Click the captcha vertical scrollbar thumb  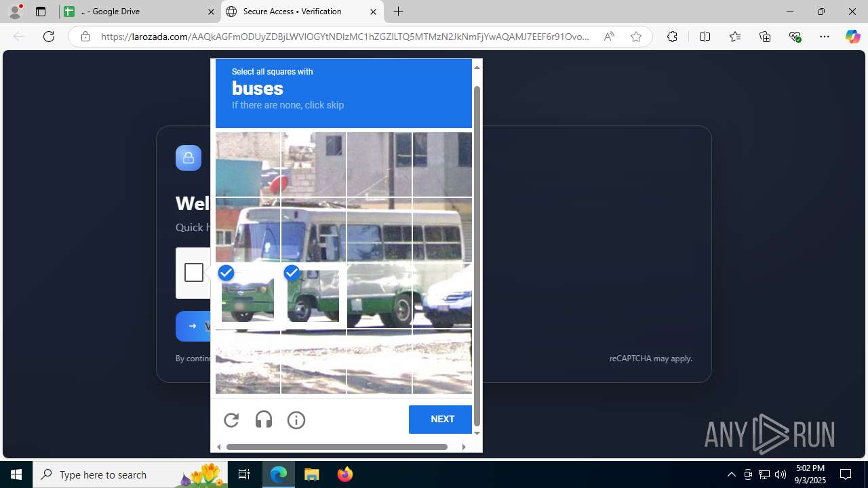tap(477, 256)
